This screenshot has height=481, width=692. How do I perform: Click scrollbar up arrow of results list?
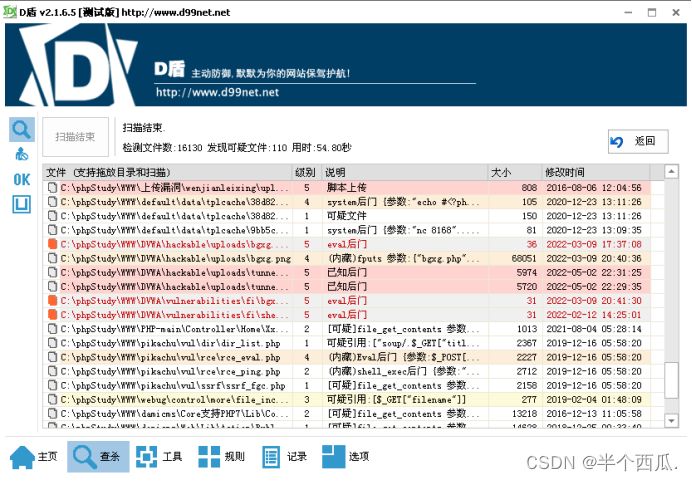pos(671,171)
